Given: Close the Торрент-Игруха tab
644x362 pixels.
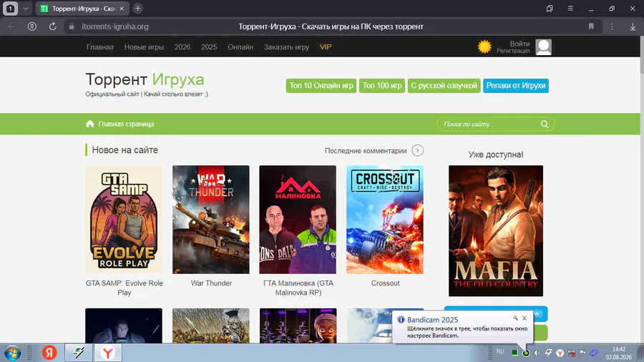Looking at the screenshot, I should tap(122, 8).
